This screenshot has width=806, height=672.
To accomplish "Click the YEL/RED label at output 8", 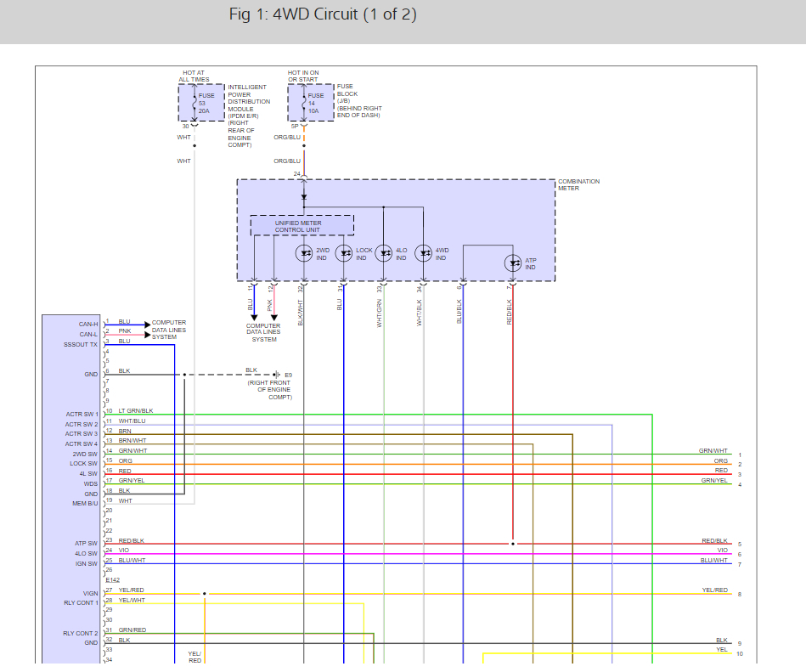I will tap(714, 590).
